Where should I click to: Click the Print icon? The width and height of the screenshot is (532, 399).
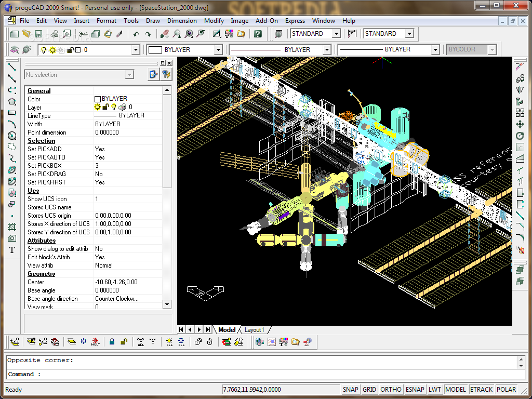click(55, 34)
